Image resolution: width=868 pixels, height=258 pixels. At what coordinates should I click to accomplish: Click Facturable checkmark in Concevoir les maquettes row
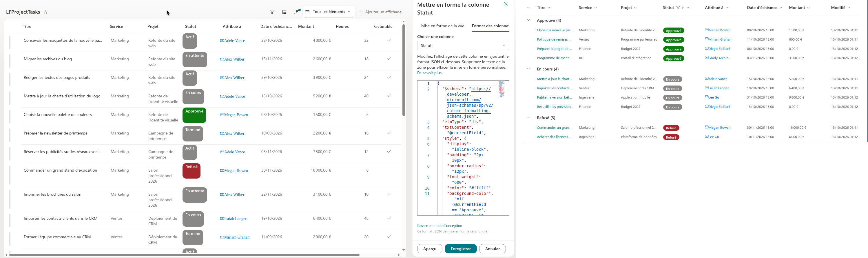click(x=389, y=41)
